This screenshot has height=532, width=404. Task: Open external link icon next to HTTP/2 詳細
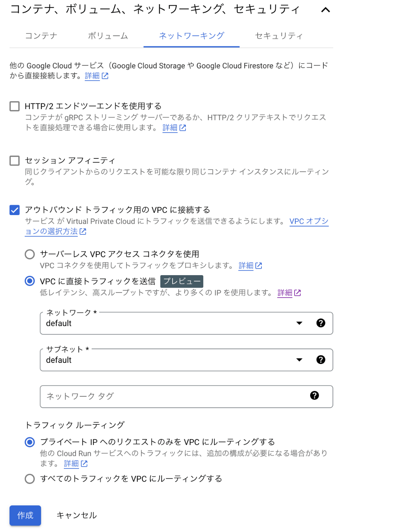pyautogui.click(x=183, y=128)
